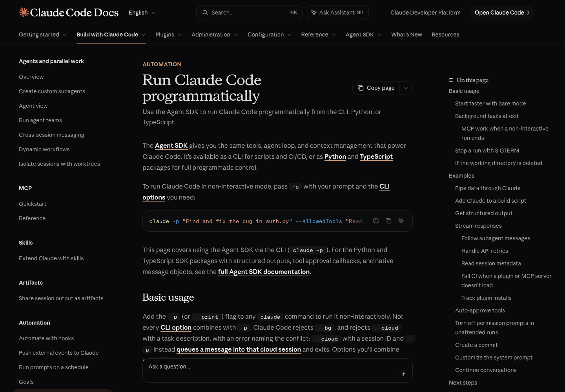Click the On this page list icon
Image resolution: width=565 pixels, height=392 pixels.
point(451,80)
